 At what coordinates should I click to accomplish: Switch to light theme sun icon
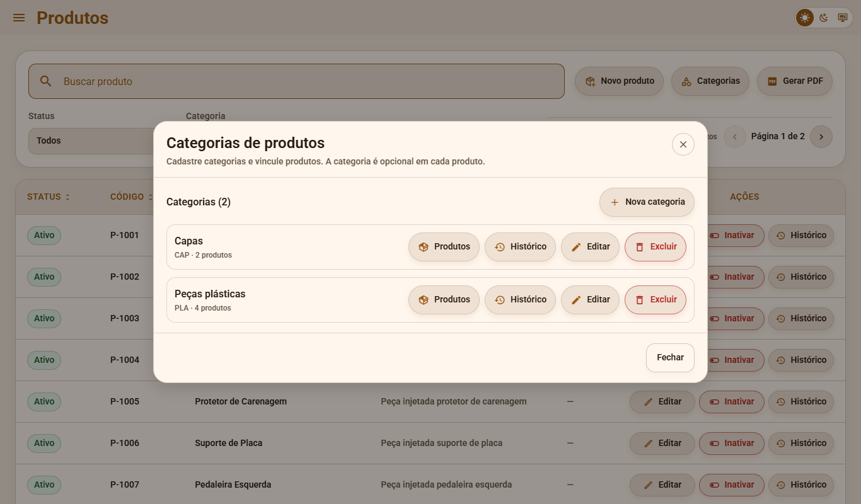(805, 18)
